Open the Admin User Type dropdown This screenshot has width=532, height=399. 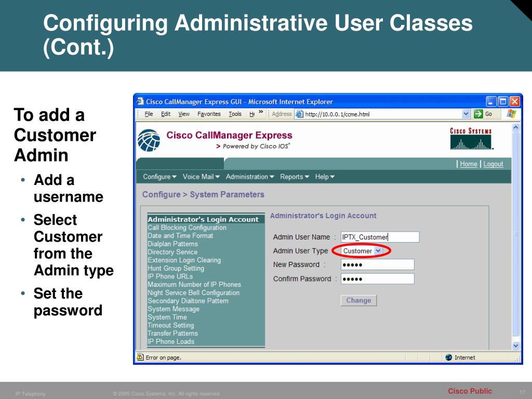378,251
